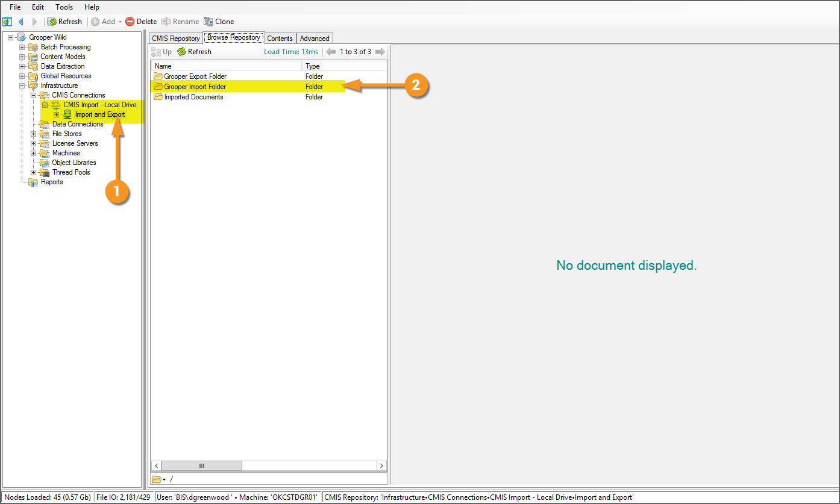
Task: Expand the Batch Processing node
Action: (x=22, y=47)
